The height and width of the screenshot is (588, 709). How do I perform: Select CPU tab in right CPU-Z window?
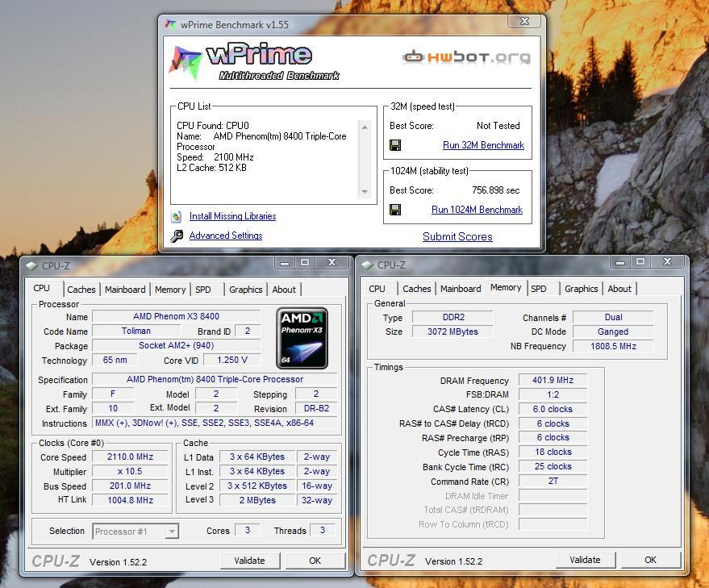click(377, 289)
